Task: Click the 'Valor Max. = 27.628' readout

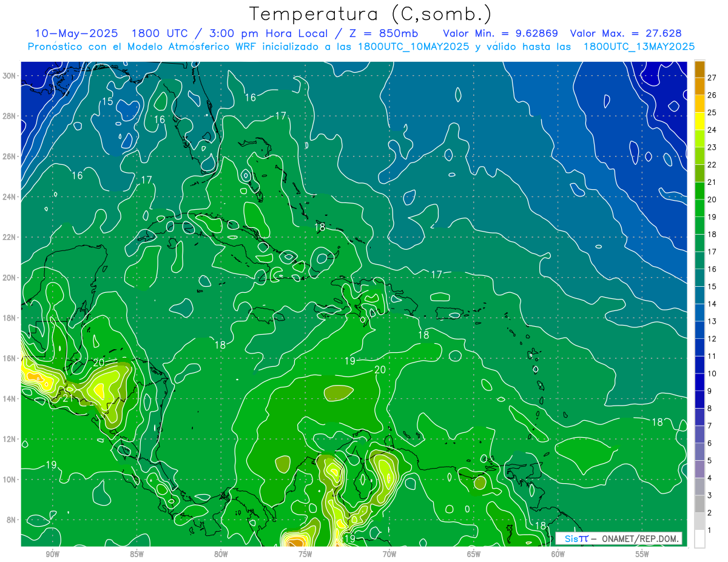Action: point(626,33)
